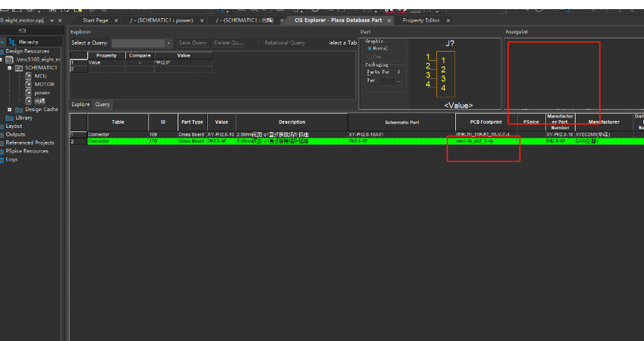The width and height of the screenshot is (644, 341).
Task: Select Logs in the project tree
Action: click(11, 159)
